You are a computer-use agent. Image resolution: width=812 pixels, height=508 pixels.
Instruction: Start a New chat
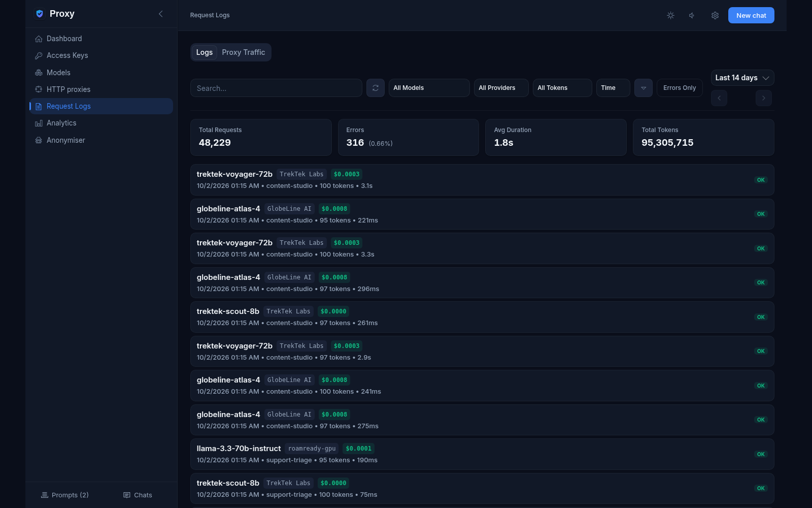click(751, 15)
